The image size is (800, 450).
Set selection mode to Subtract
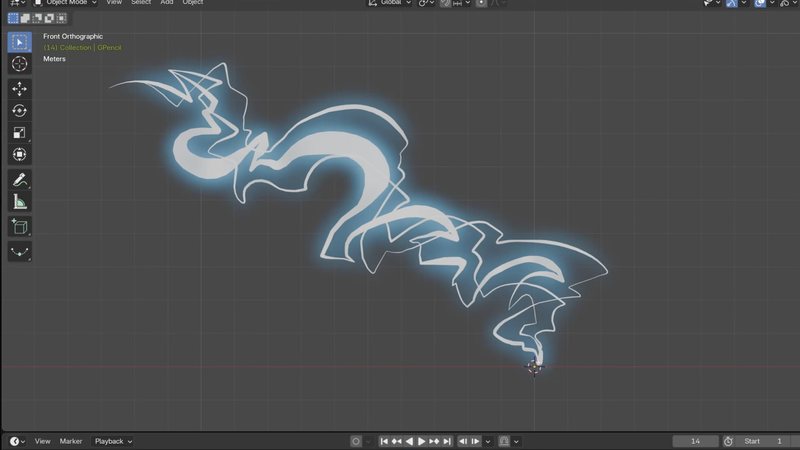[37, 18]
